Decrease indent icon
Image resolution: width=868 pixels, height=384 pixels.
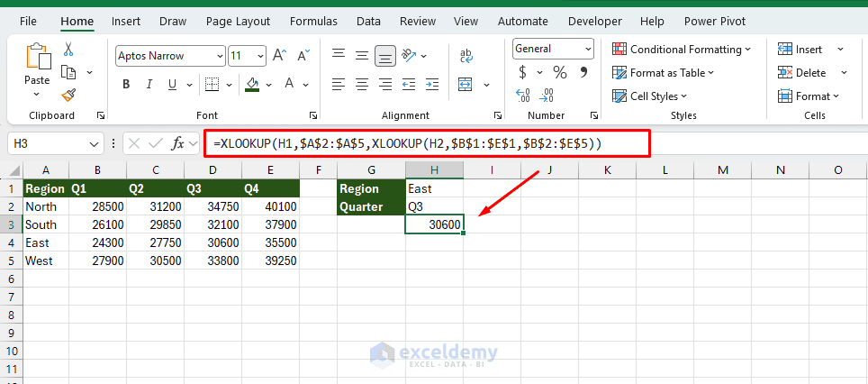coord(409,84)
